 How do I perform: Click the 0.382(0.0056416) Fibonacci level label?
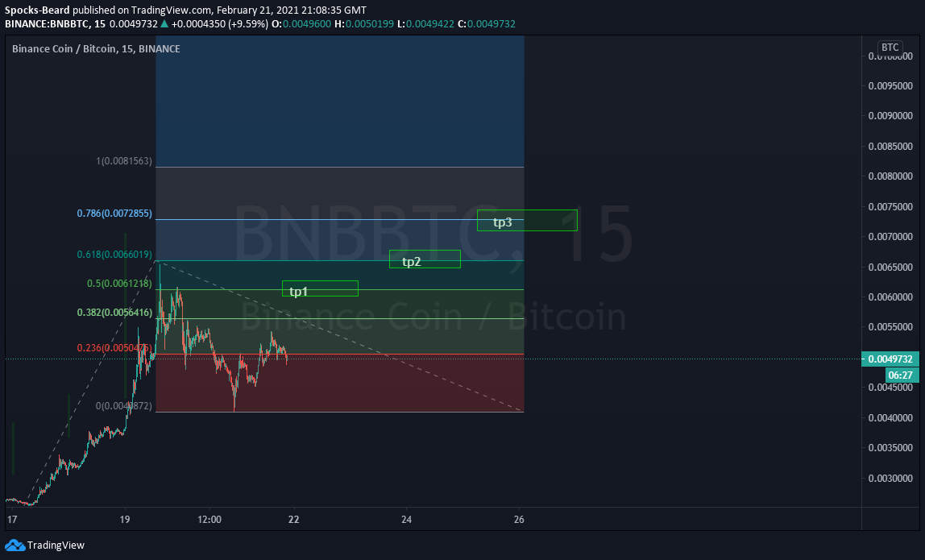coord(114,312)
